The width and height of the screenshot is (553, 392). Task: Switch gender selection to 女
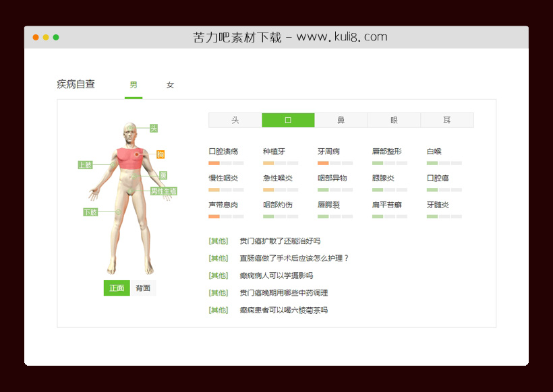170,84
